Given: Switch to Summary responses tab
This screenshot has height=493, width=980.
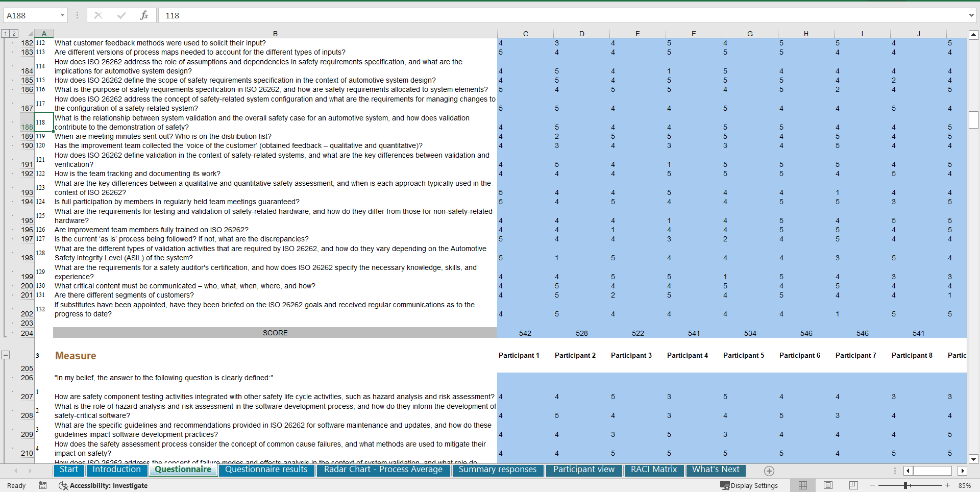Looking at the screenshot, I should click(498, 470).
